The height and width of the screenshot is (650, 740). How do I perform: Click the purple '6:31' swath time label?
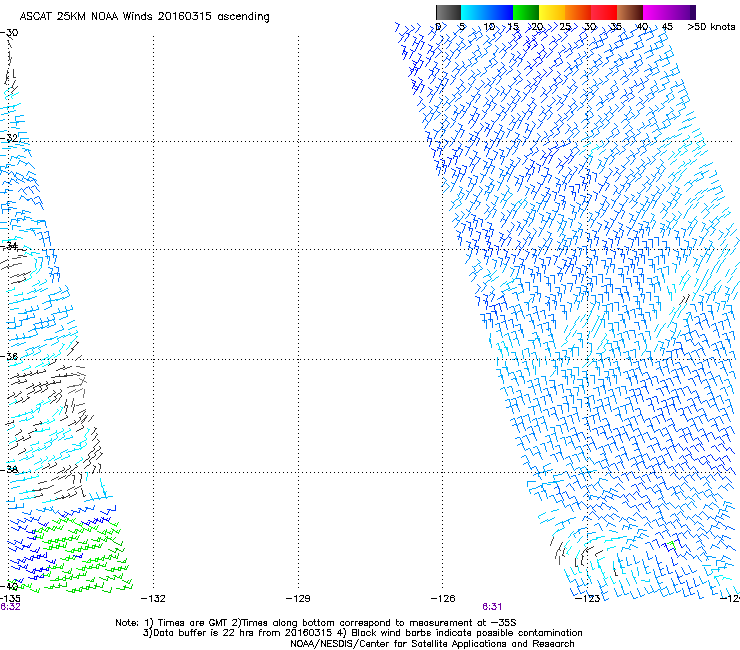(492, 607)
